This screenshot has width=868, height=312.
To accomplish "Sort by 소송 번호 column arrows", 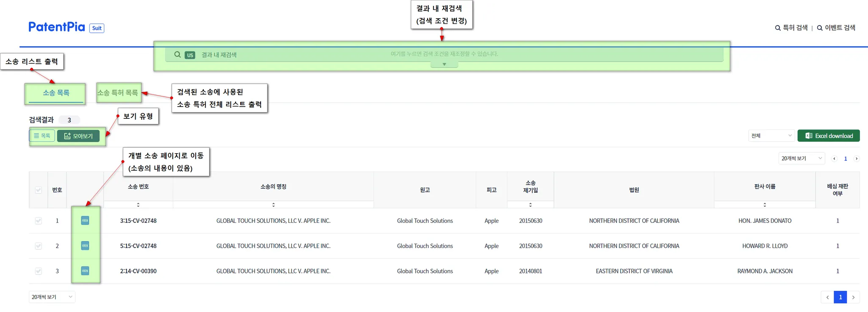I will pos(138,205).
